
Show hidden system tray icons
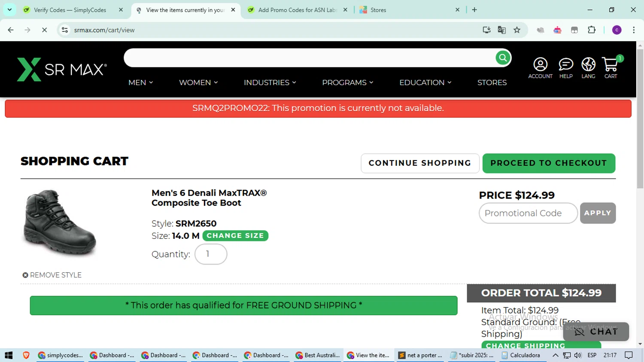click(x=555, y=355)
